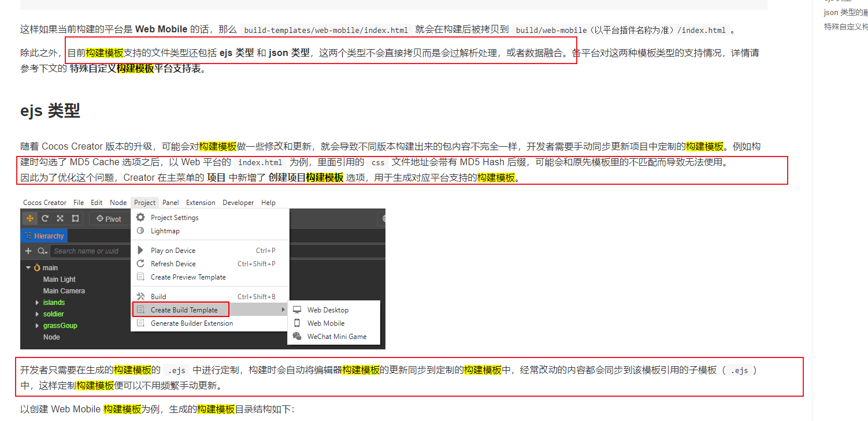Click the Web Desktop monitor icon
The image size is (868, 421).
297,310
